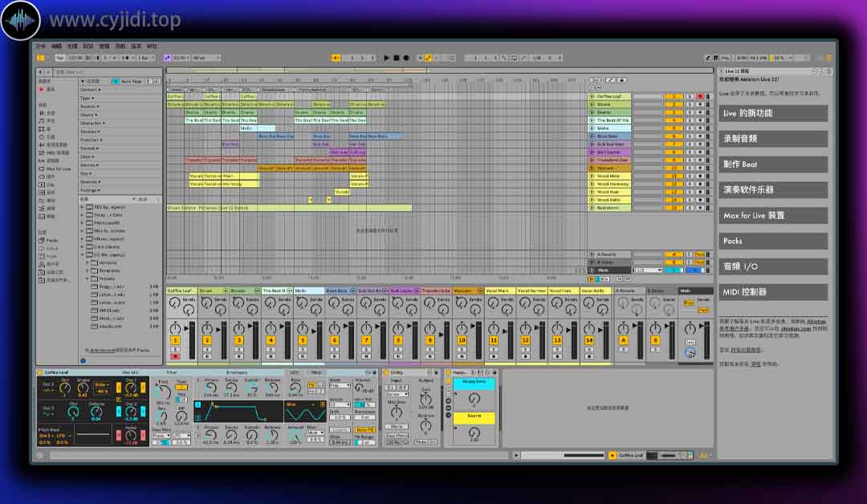This screenshot has width=867, height=504.
Task: Select the VHS24.adv file
Action: click(111, 311)
